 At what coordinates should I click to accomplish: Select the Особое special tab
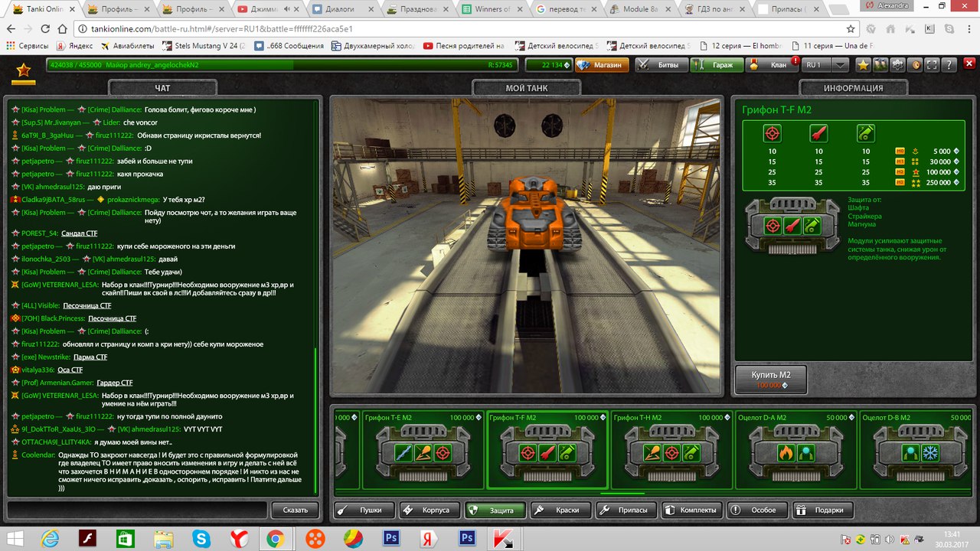(758, 510)
